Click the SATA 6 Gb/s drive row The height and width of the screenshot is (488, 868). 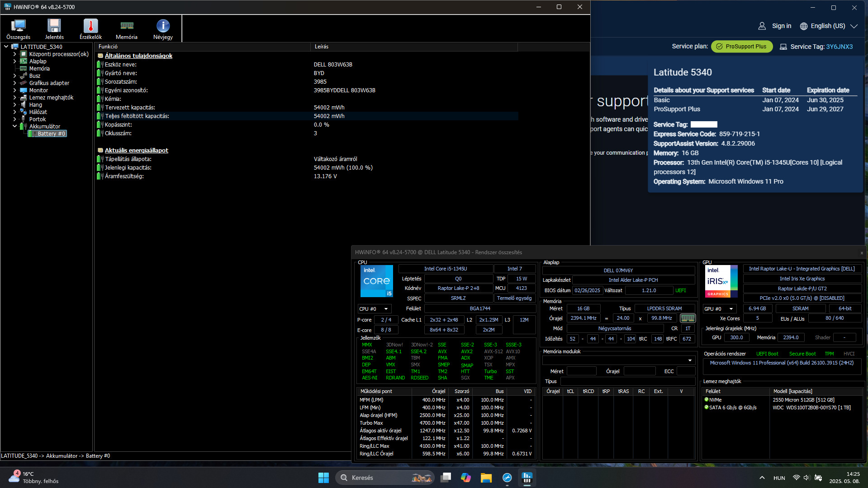click(x=782, y=407)
